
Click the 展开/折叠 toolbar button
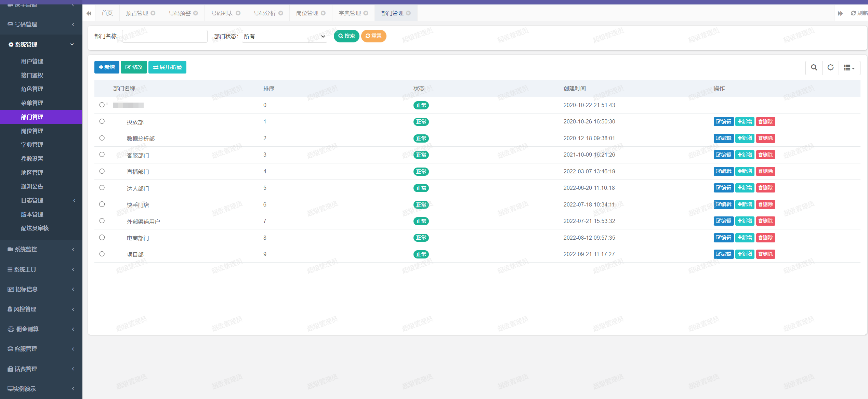167,67
